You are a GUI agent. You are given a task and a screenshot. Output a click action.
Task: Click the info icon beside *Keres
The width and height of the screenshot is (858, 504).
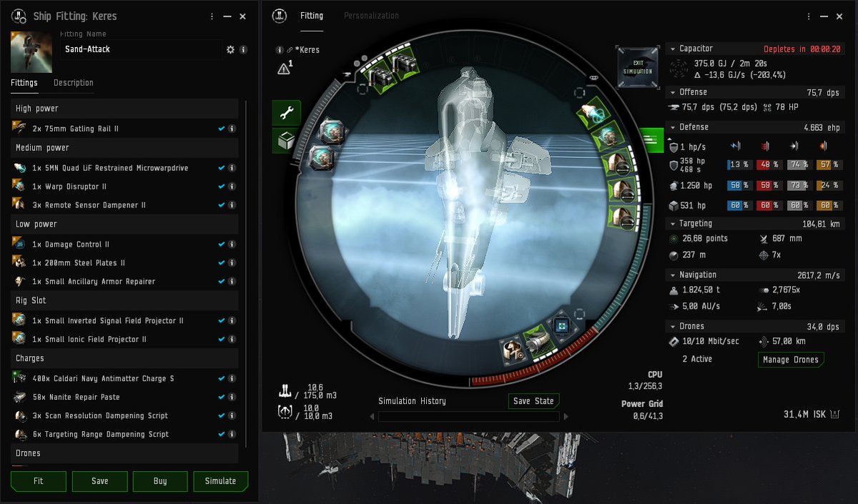(x=280, y=50)
